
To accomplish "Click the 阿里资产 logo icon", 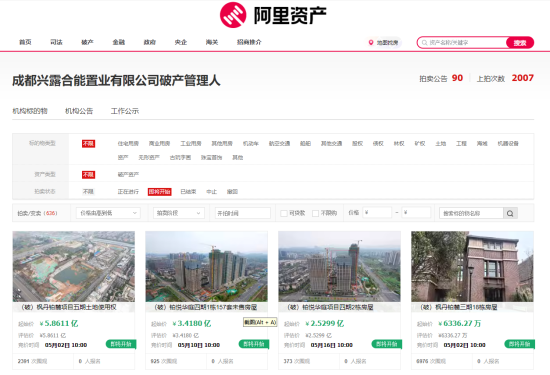I will (233, 15).
